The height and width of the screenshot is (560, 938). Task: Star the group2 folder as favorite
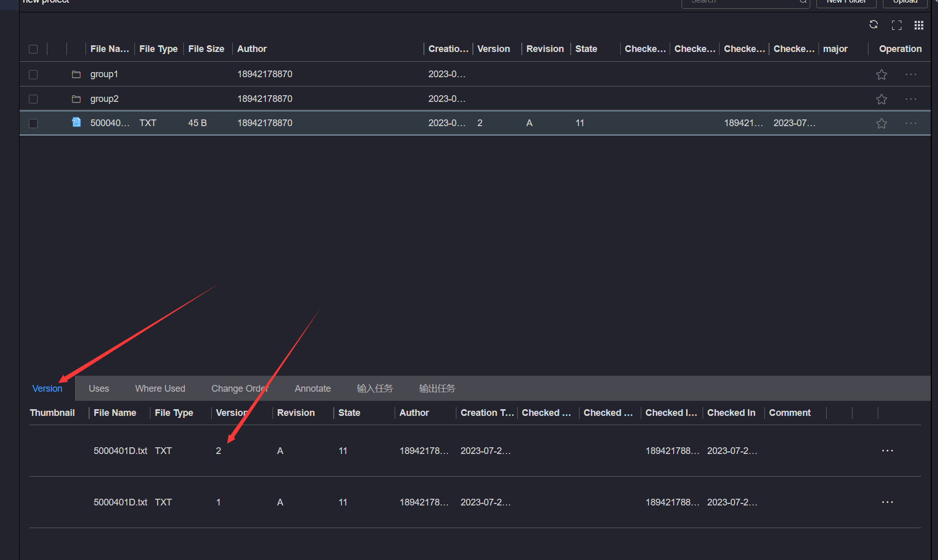click(x=881, y=99)
